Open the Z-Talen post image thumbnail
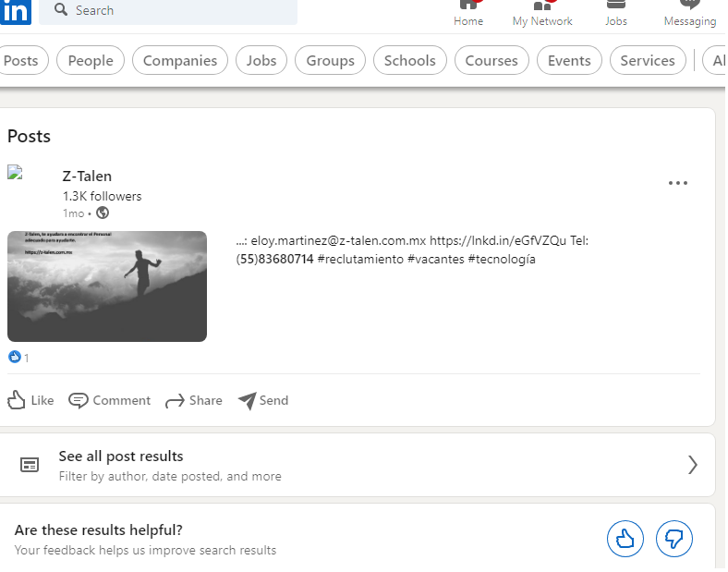The width and height of the screenshot is (728, 572). (x=107, y=286)
